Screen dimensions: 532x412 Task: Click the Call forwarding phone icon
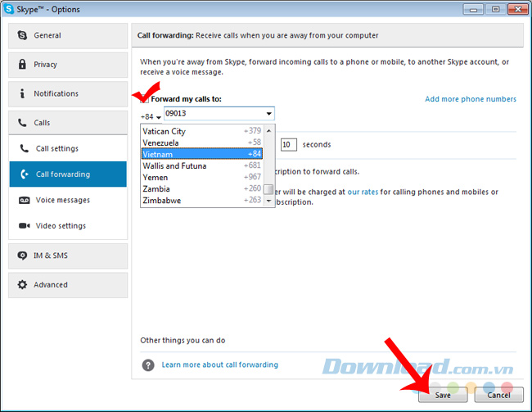(x=24, y=174)
